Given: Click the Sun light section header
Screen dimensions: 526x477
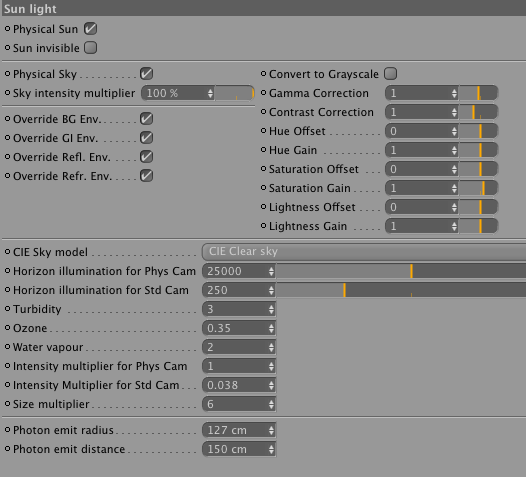Looking at the screenshot, I should coord(264,8).
